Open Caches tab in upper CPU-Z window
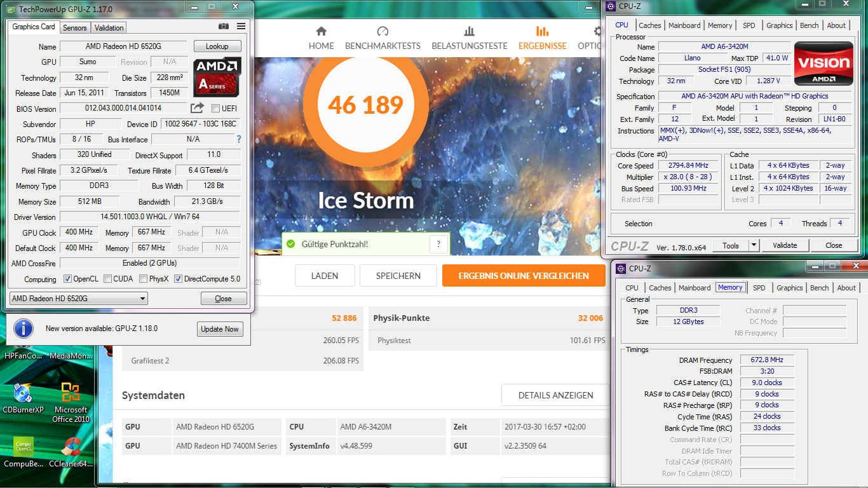 650,25
